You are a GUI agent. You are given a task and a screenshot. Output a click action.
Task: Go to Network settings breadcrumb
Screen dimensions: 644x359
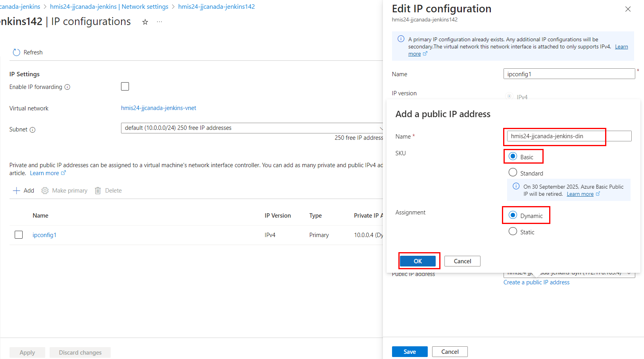pos(109,7)
